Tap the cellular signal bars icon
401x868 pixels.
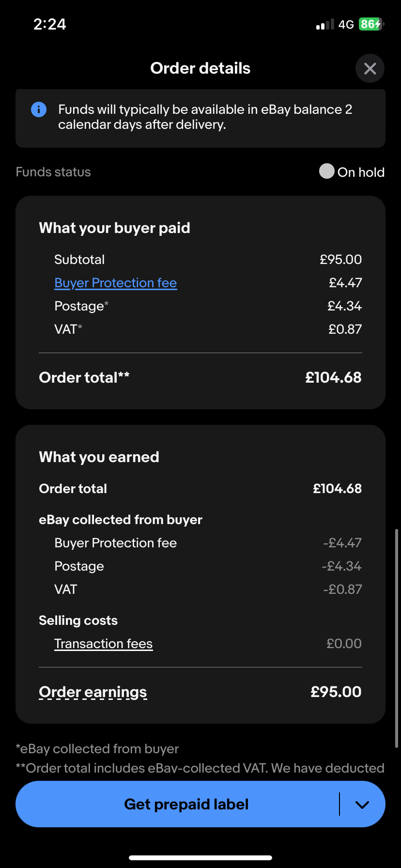click(325, 25)
